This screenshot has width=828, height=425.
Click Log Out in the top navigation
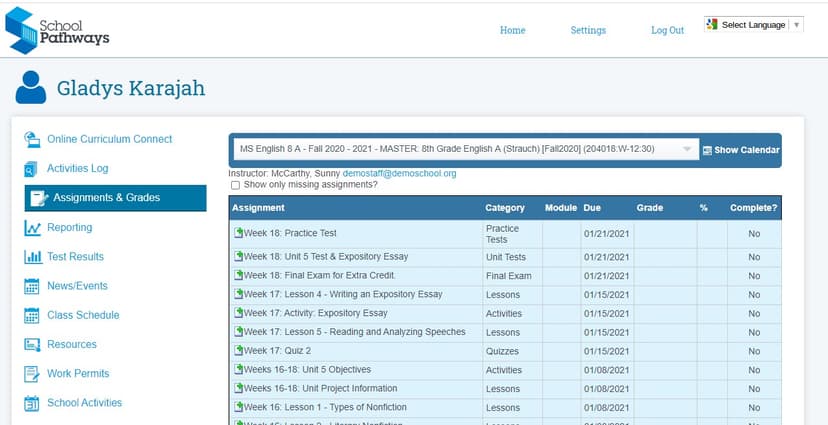click(x=667, y=31)
